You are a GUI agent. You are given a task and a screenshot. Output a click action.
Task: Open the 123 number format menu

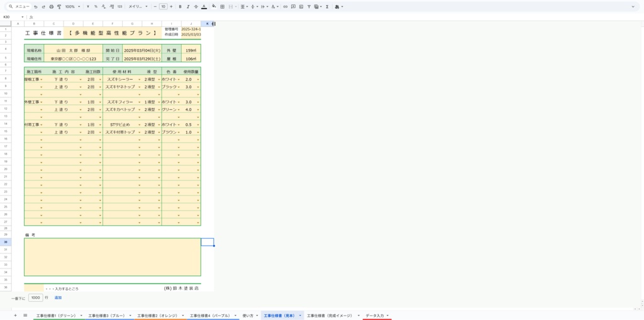click(x=119, y=6)
